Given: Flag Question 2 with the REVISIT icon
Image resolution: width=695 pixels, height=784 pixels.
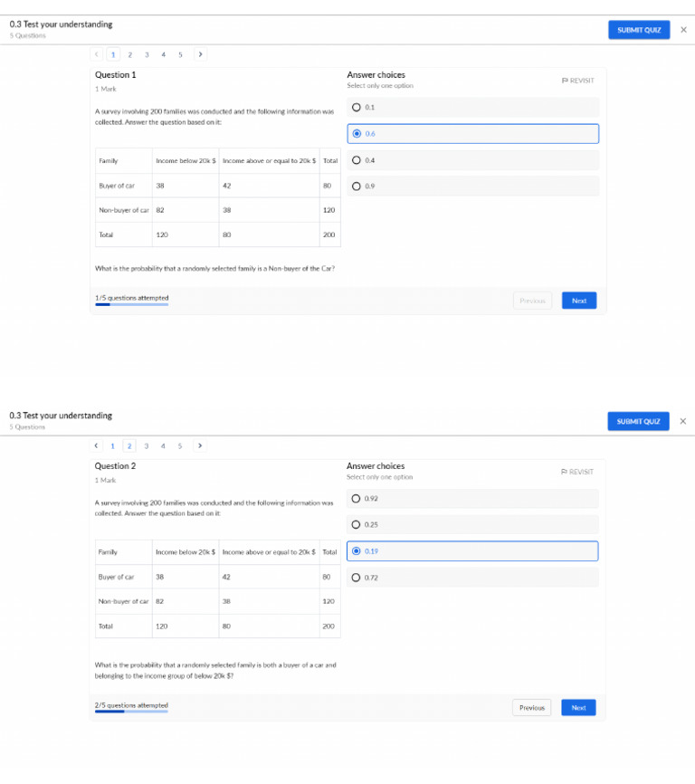Looking at the screenshot, I should tap(577, 472).
